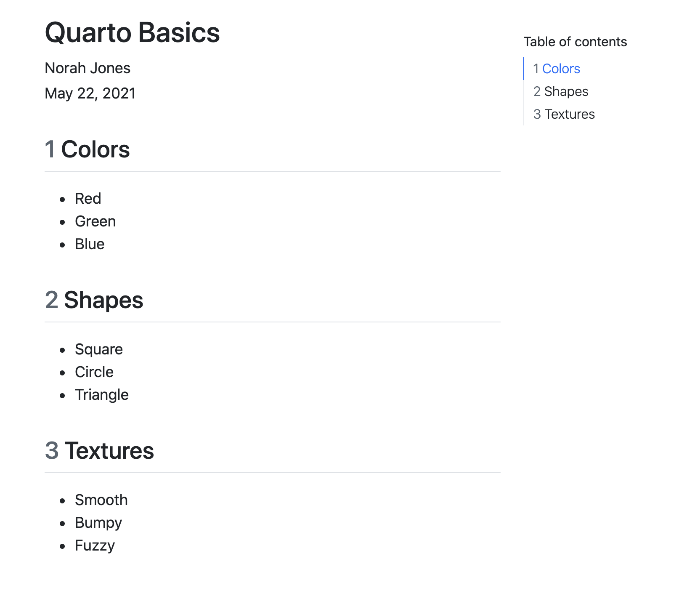Image resolution: width=700 pixels, height=596 pixels.
Task: Select the Red list item
Action: coord(88,198)
